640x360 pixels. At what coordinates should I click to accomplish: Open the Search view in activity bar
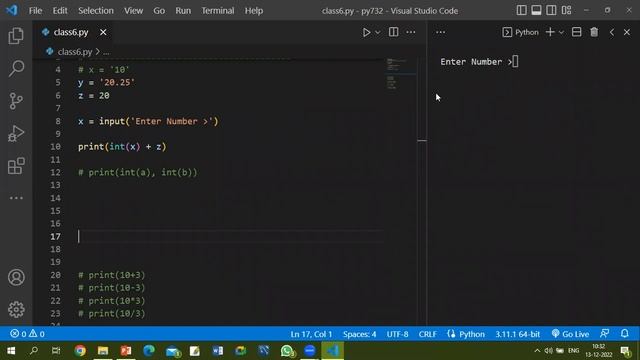point(16,68)
